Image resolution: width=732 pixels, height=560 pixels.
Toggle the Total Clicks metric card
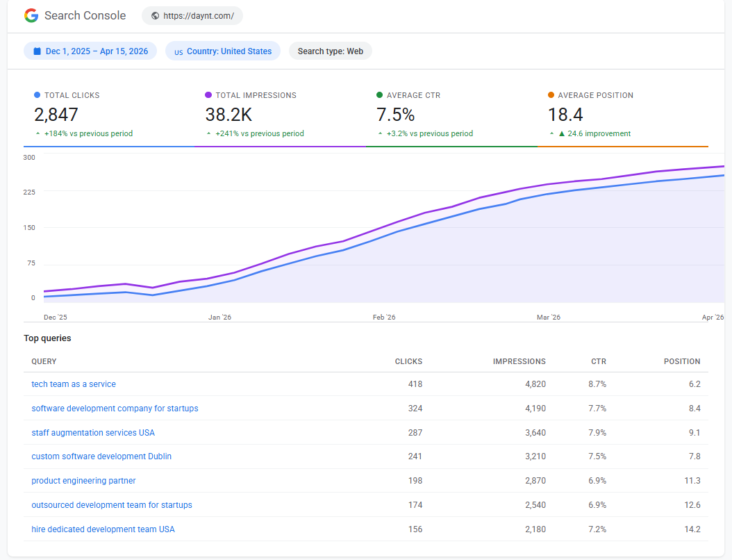coord(109,116)
